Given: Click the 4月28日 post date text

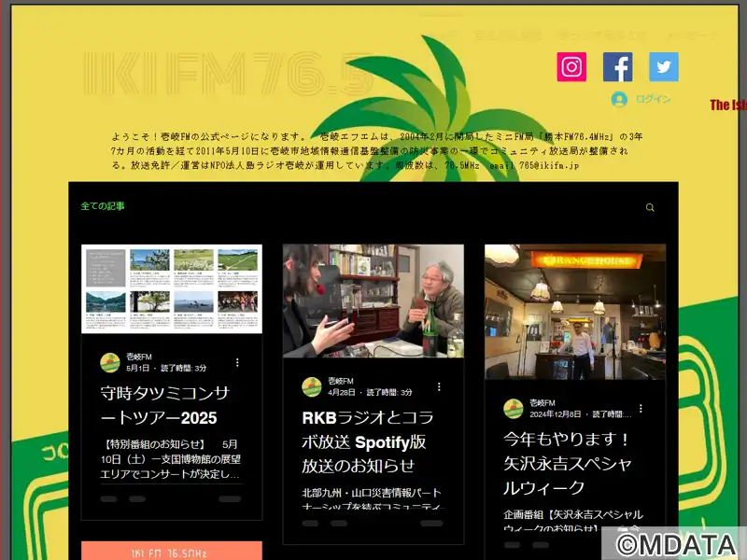Looking at the screenshot, I should click(342, 392).
